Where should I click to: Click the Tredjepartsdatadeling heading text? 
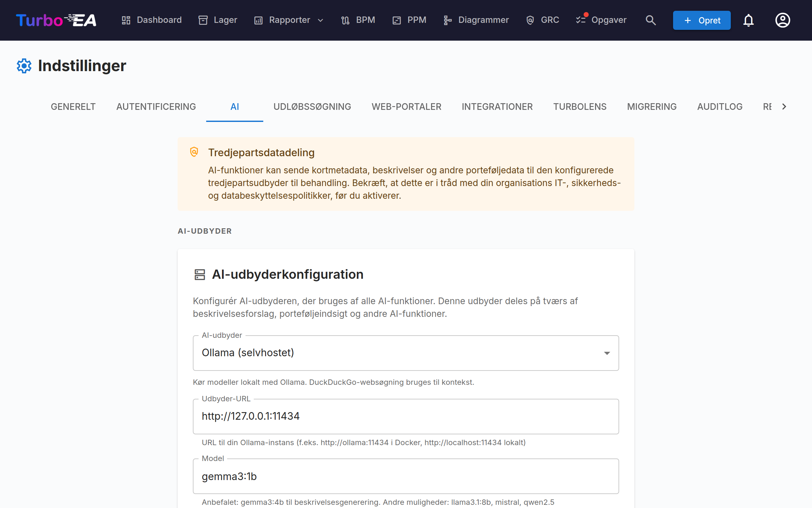click(x=261, y=152)
